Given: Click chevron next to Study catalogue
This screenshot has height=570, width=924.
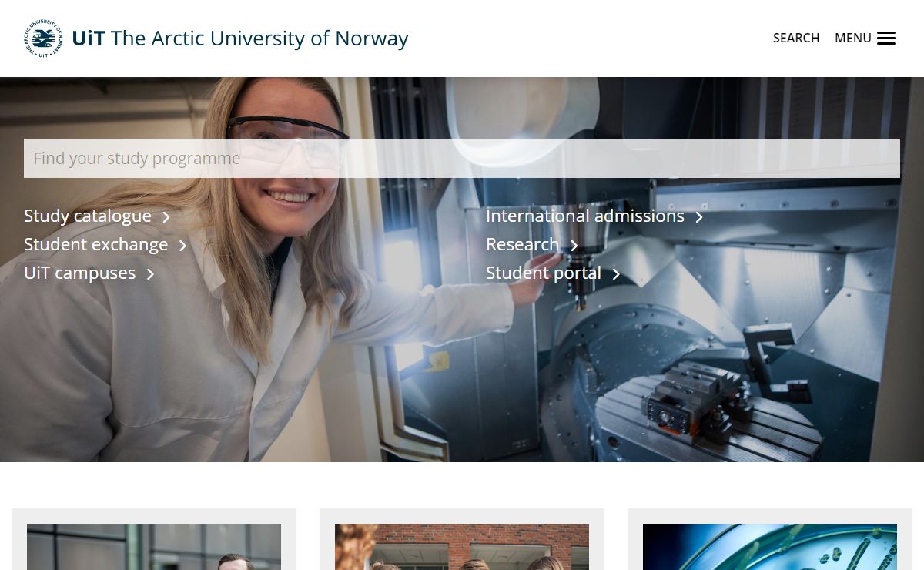Looking at the screenshot, I should coord(166,217).
